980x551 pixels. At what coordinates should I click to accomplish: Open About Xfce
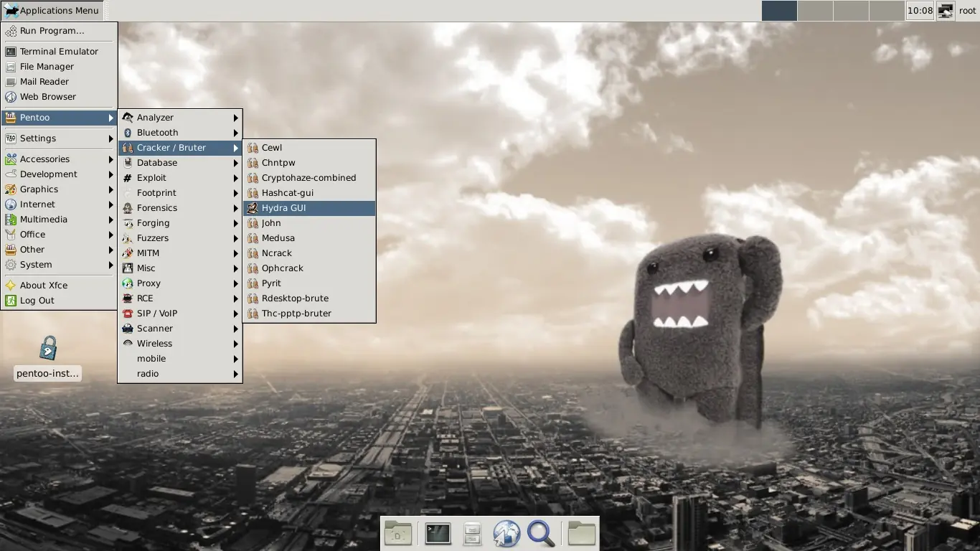tap(59, 286)
